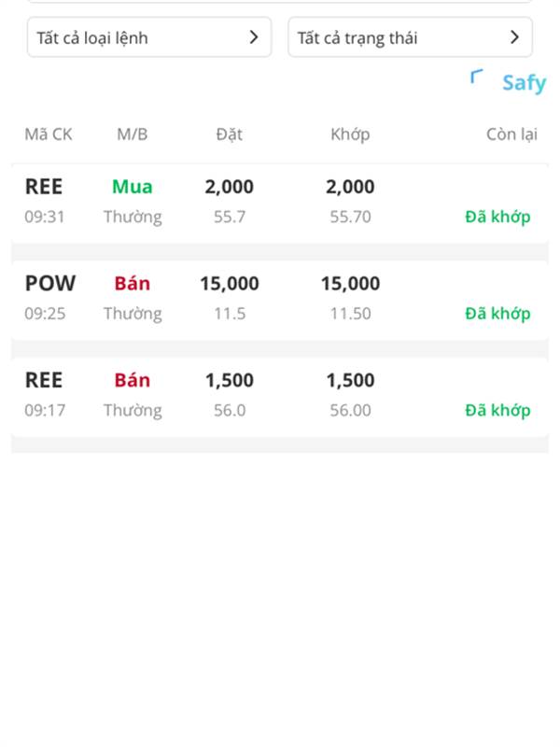Open the REE buy order at 09:31

[279, 204]
